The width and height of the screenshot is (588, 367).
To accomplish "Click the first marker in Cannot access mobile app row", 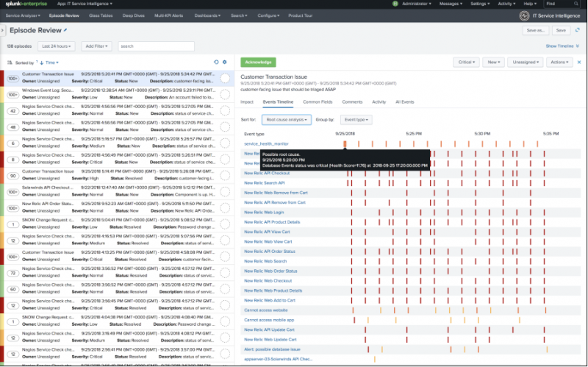I will pos(354,320).
